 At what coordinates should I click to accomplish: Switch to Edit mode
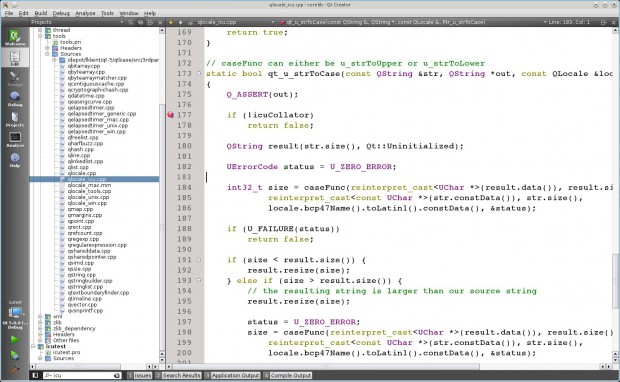(15, 58)
